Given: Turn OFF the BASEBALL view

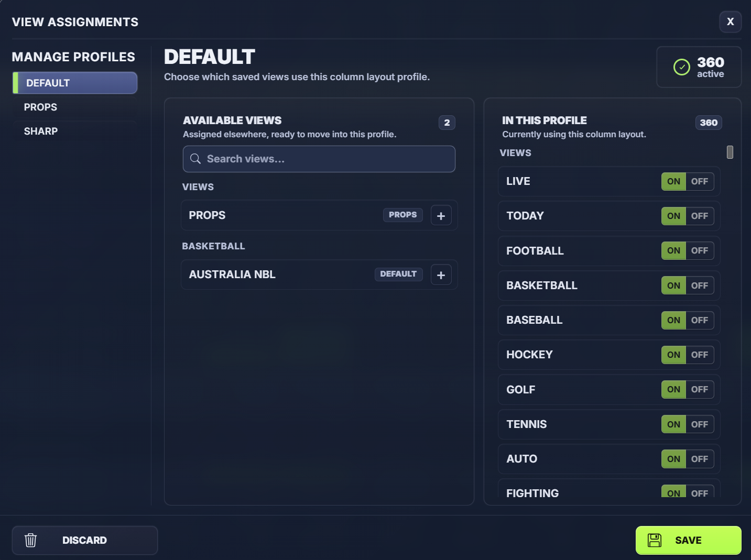Looking at the screenshot, I should [700, 320].
